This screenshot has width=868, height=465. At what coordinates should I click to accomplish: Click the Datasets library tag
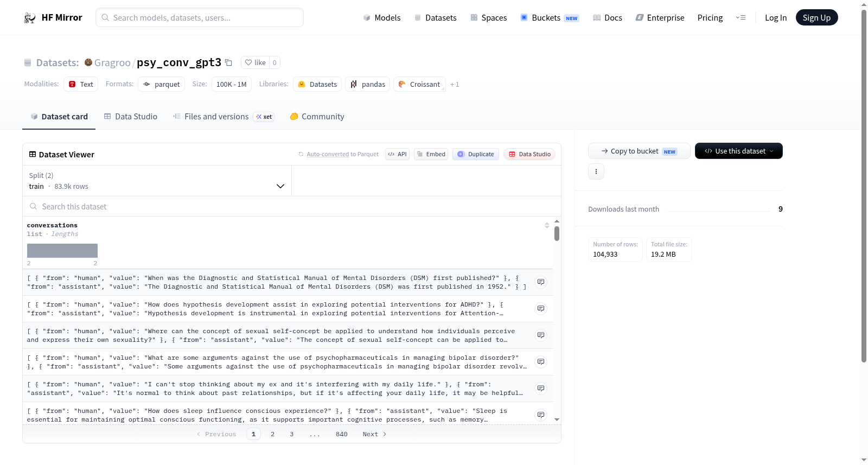[x=317, y=84]
